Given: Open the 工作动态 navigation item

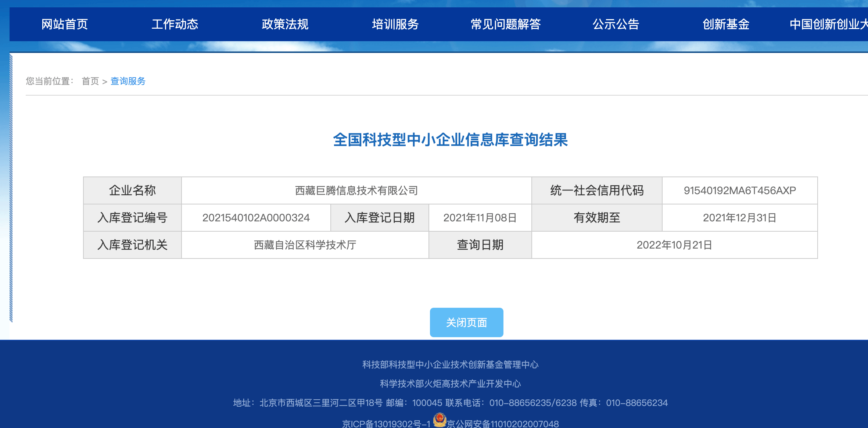Looking at the screenshot, I should click(175, 24).
